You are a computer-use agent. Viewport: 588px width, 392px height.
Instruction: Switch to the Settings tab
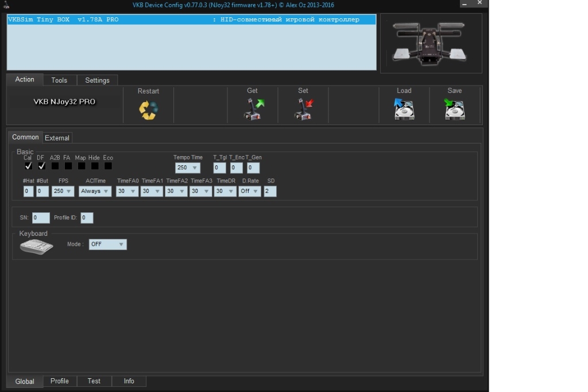tap(97, 80)
